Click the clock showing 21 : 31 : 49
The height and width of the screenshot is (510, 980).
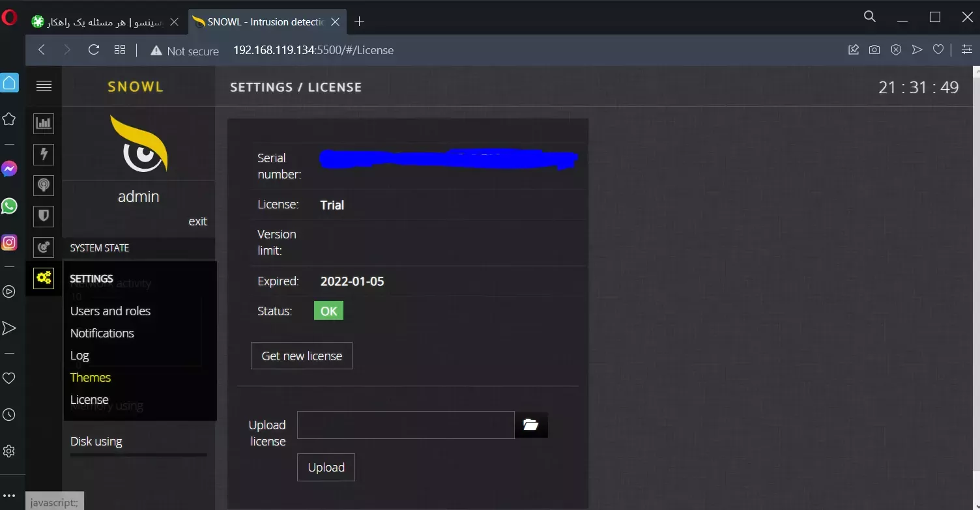tap(919, 87)
